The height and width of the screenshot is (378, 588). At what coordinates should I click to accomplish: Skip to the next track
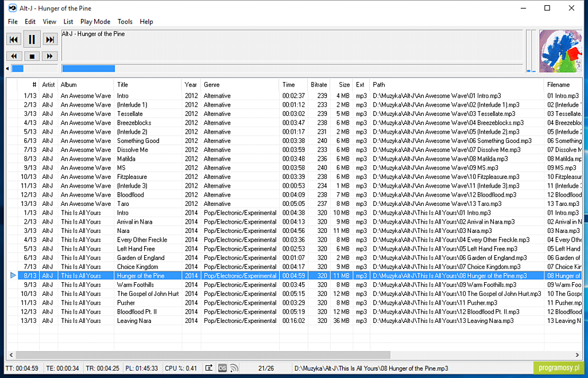(x=50, y=40)
